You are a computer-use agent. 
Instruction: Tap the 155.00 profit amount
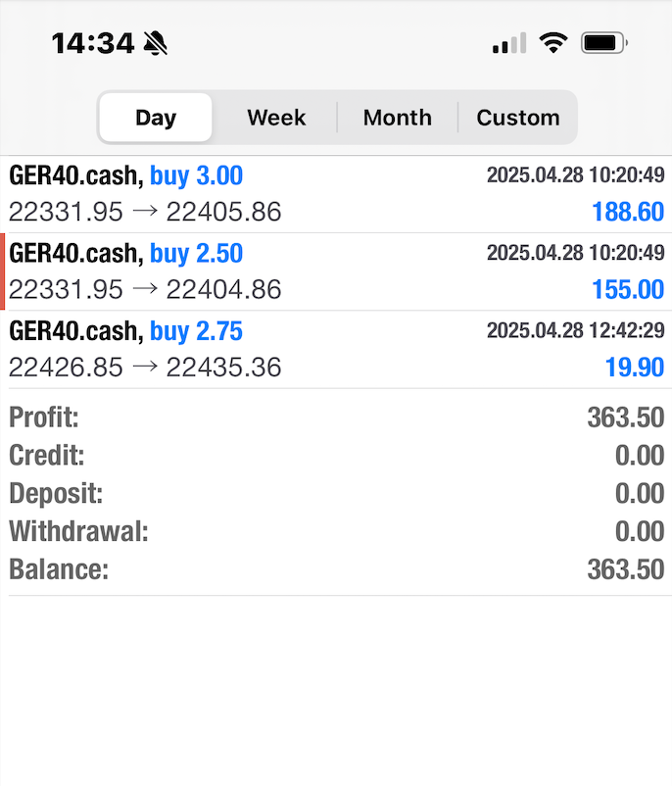(628, 289)
